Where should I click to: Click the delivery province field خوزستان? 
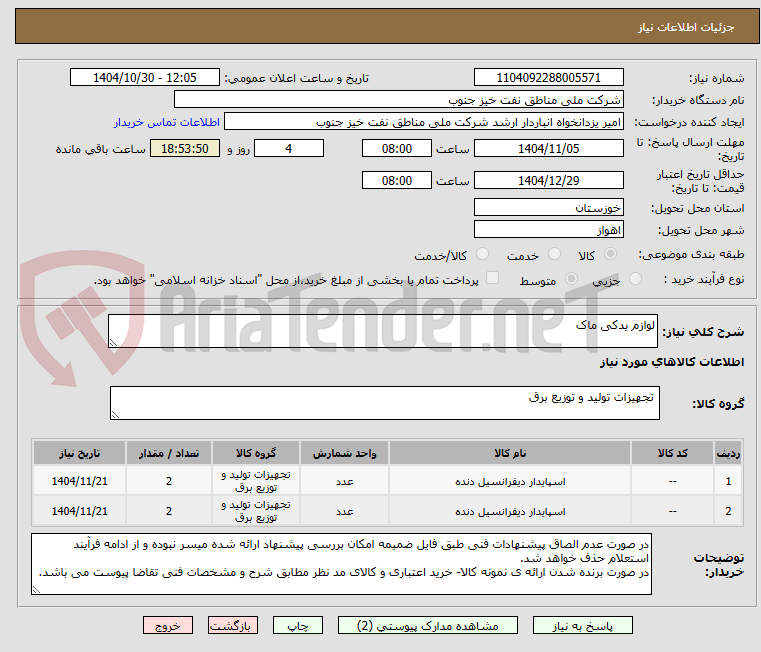[548, 207]
